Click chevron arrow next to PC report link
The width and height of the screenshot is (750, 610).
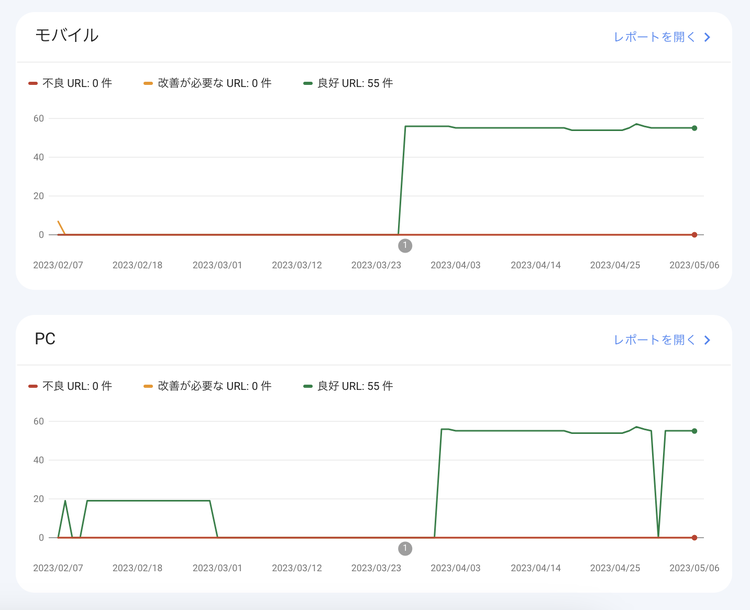pyautogui.click(x=707, y=340)
